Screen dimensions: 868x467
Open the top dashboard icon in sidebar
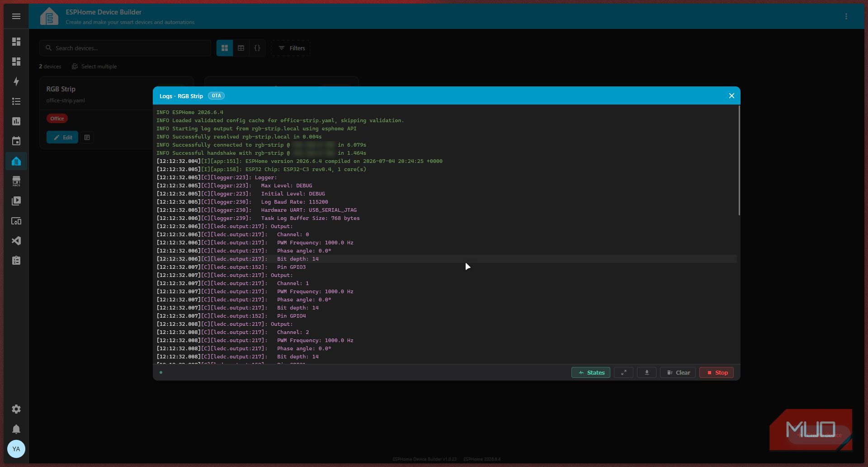[x=16, y=42]
